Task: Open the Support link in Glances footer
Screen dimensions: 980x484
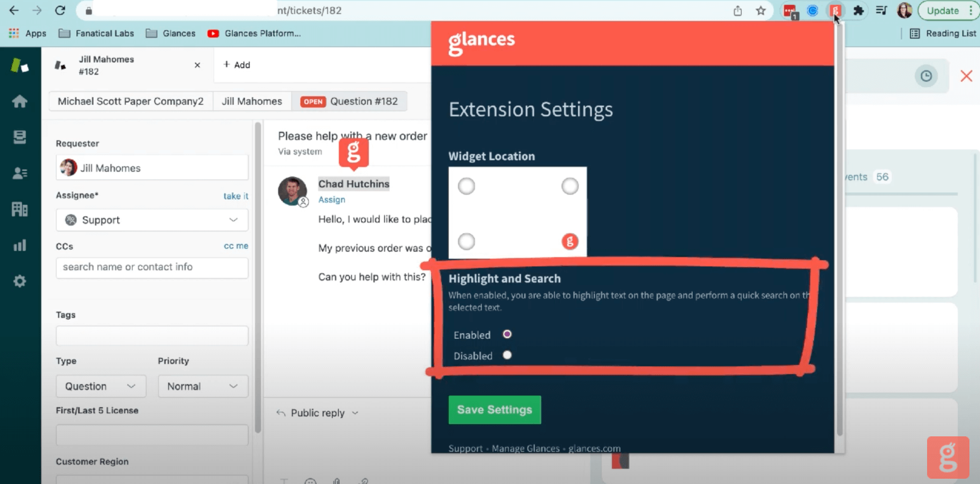Action: pyautogui.click(x=466, y=449)
